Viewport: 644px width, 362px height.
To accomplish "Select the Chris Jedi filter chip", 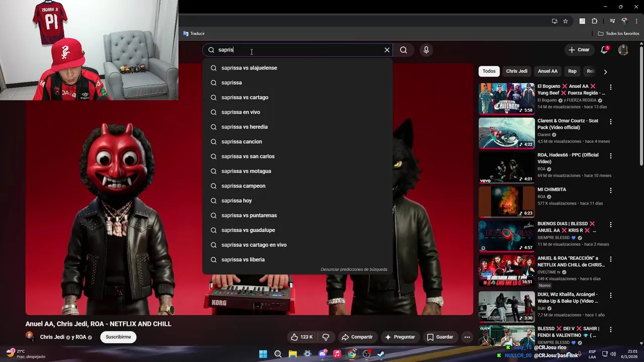I will [517, 71].
